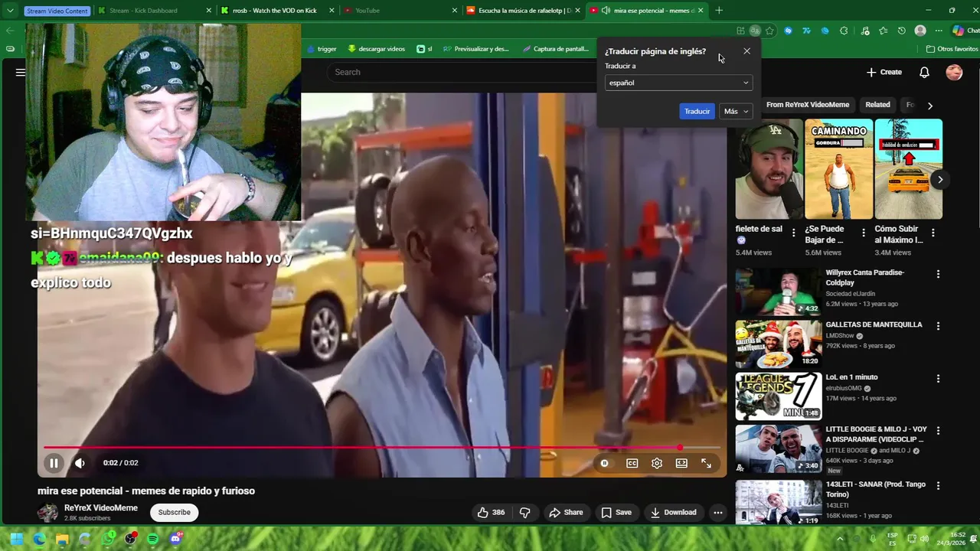
Task: Open 'LITTLE BOOGIE & MILO J' video thumbnail
Action: coord(779,449)
